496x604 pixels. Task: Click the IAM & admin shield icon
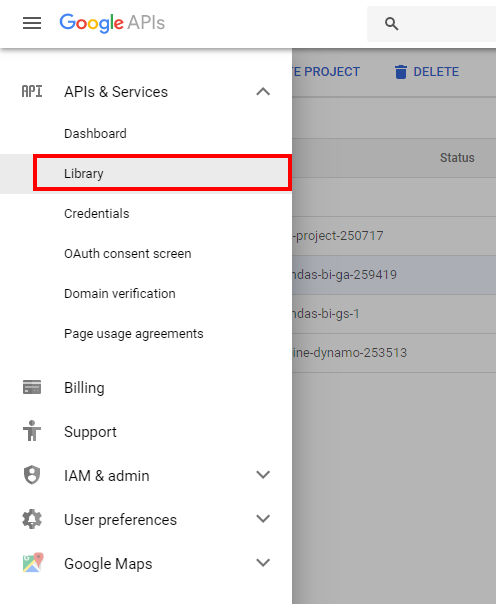click(x=32, y=475)
